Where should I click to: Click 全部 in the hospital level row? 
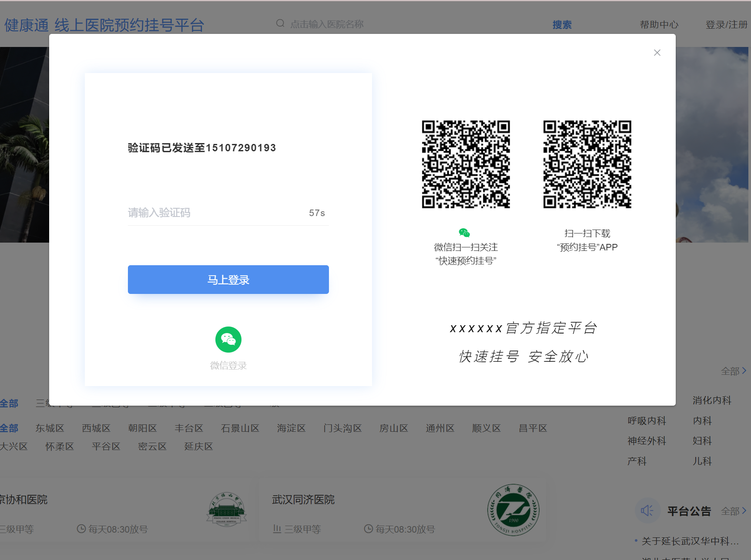[9, 403]
